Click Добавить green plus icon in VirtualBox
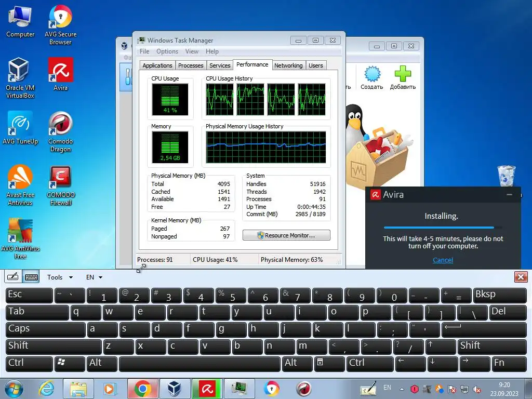 [x=403, y=78]
